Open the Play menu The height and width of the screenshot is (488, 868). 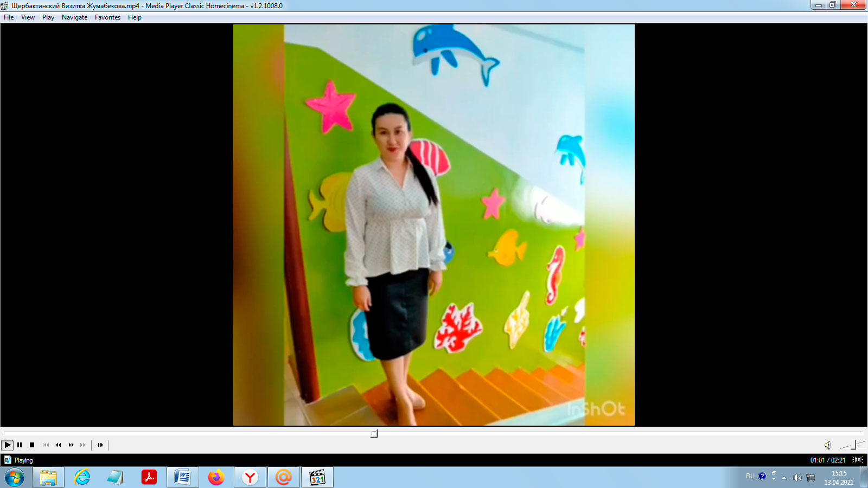coord(48,17)
